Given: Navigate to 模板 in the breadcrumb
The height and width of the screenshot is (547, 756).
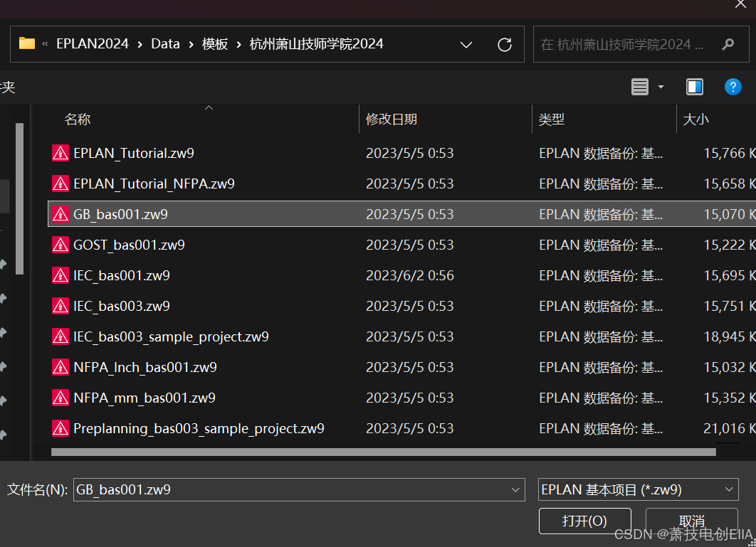Looking at the screenshot, I should [x=215, y=44].
